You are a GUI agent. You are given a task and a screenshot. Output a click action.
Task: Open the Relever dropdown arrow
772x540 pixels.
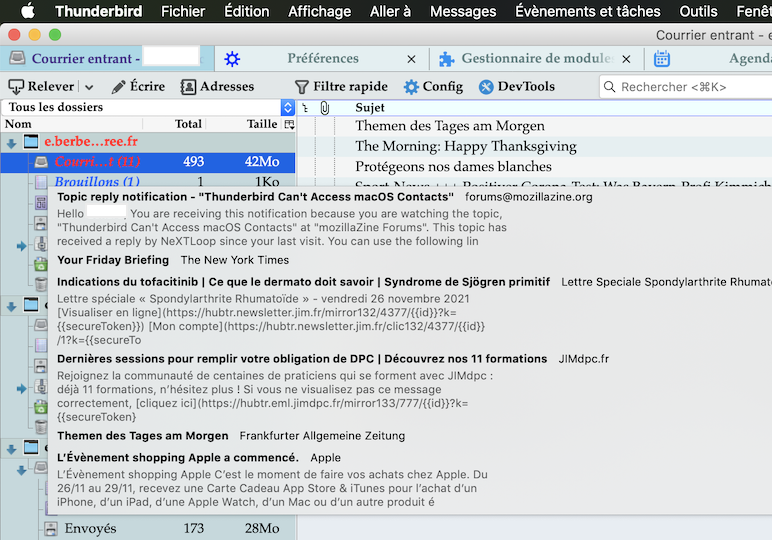tap(90, 87)
